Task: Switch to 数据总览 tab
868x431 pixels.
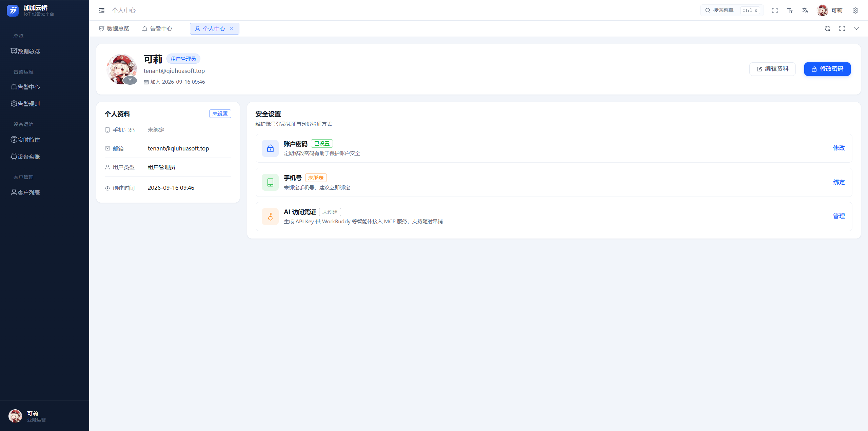Action: (114, 28)
